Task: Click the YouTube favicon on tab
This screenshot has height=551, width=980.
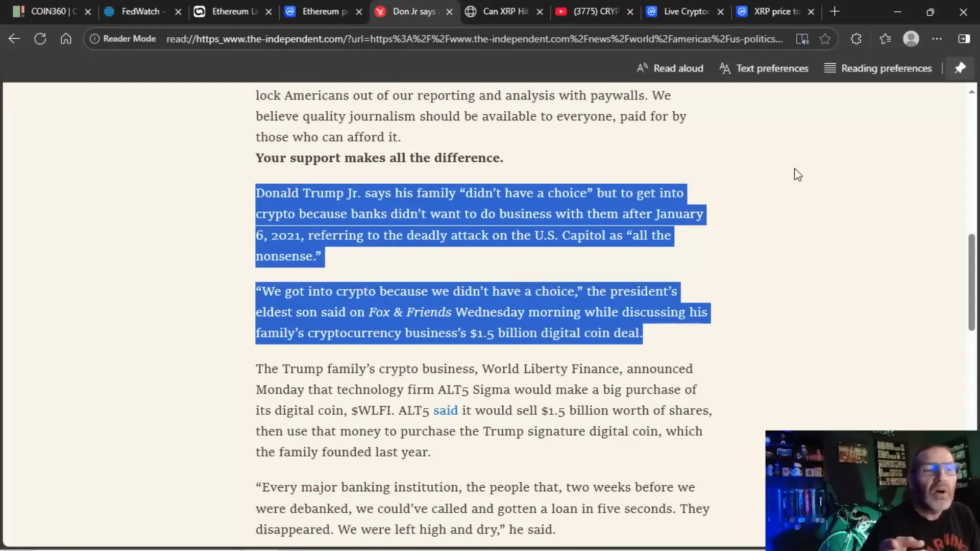Action: pos(561,11)
